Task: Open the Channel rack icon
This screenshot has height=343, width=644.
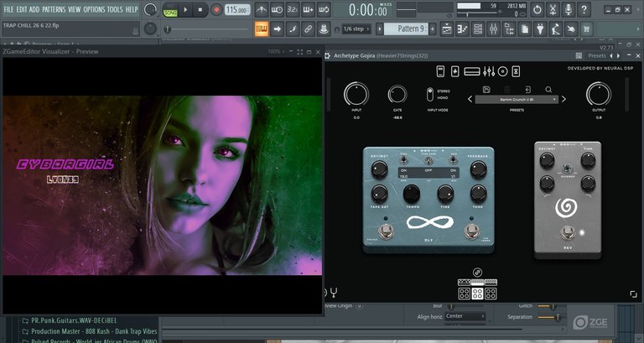Action: click(x=478, y=29)
